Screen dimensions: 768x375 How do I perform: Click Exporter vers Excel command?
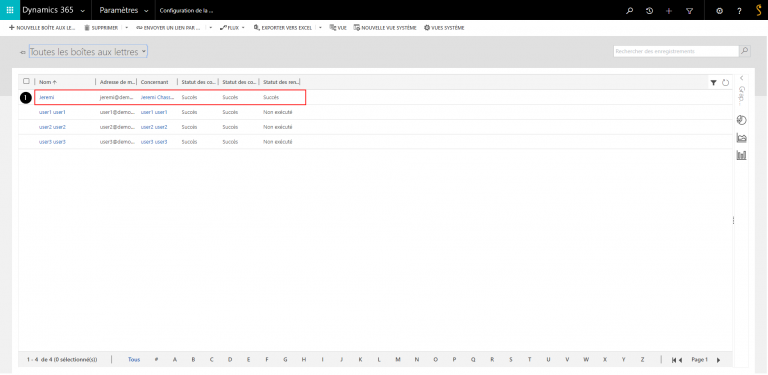pos(283,28)
